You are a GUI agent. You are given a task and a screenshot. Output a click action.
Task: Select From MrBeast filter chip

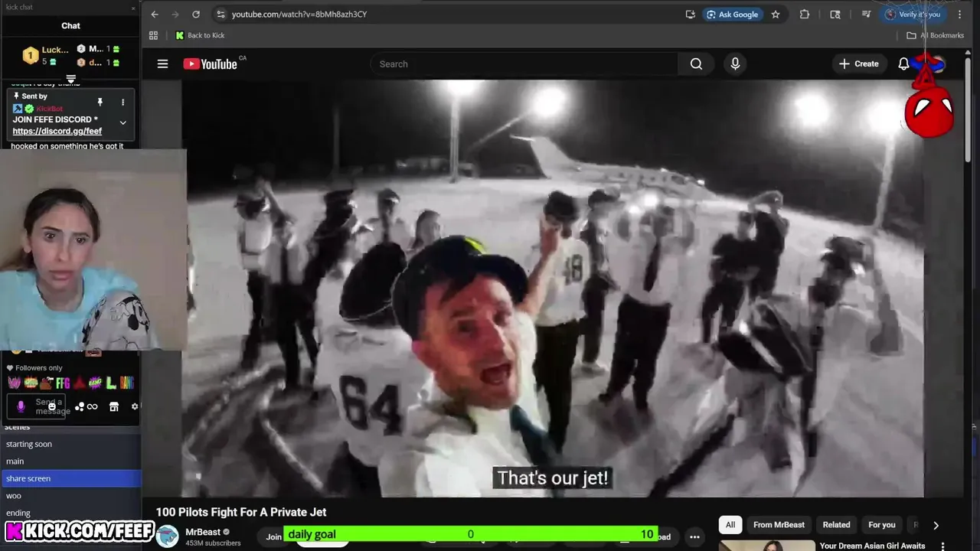tap(779, 525)
